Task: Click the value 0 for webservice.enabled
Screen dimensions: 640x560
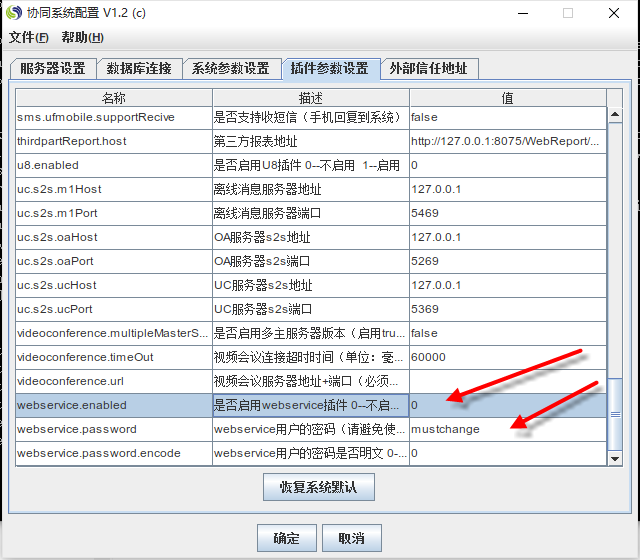Action: pos(508,405)
